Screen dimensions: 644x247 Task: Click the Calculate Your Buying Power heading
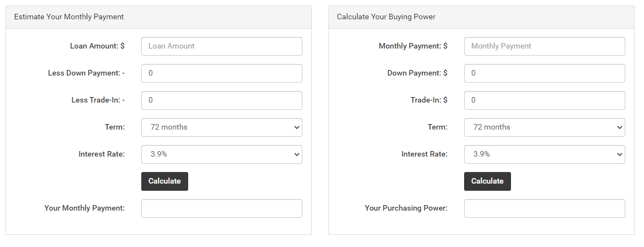tap(386, 17)
